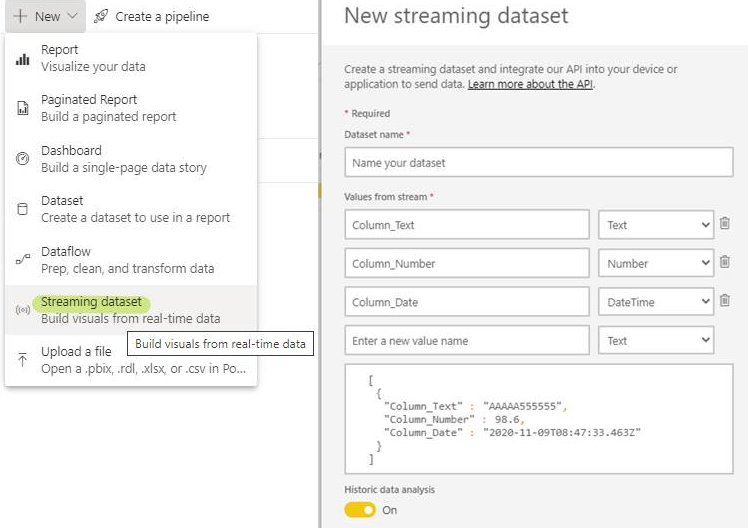Click Enter a new value name field
This screenshot has width=750, height=528.
pos(467,341)
